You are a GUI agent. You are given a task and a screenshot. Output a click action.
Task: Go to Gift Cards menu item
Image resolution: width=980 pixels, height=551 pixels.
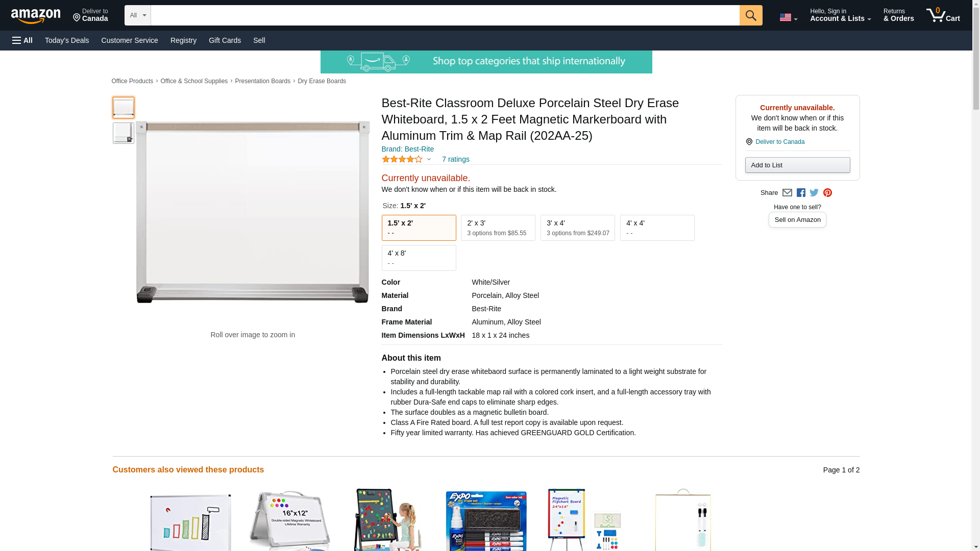(x=225, y=40)
